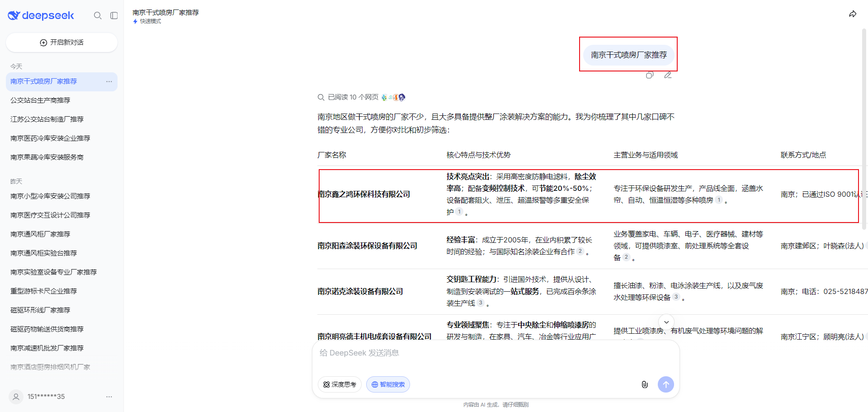868x412 pixels.
Task: Click the user avatar icon
Action: coord(16,397)
